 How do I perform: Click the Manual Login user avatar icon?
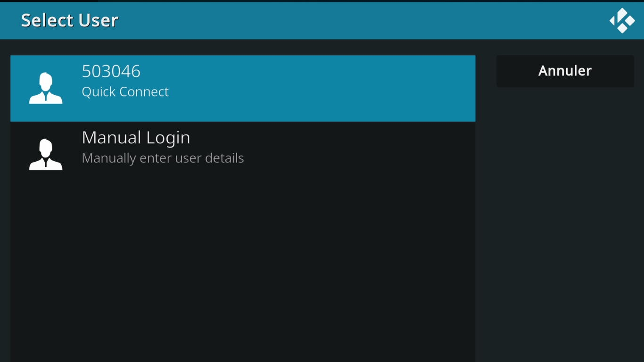(x=46, y=154)
